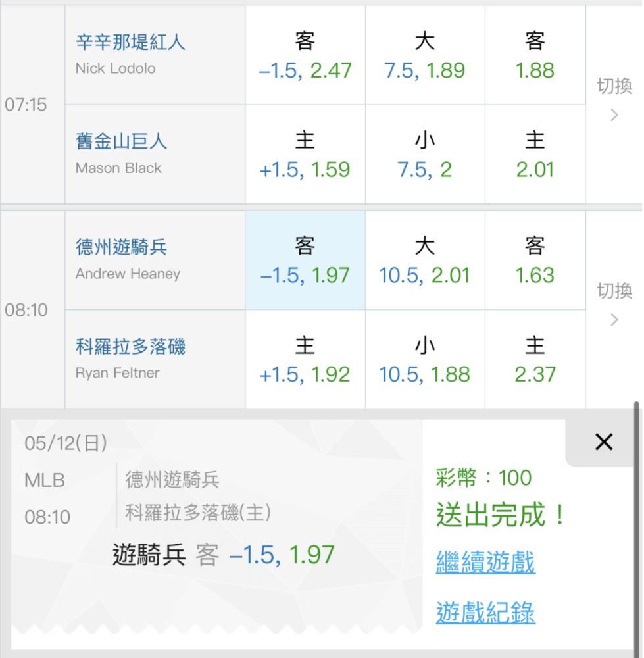
Task: Select Rockies home spread +1.5, 1.92
Action: pyautogui.click(x=305, y=360)
